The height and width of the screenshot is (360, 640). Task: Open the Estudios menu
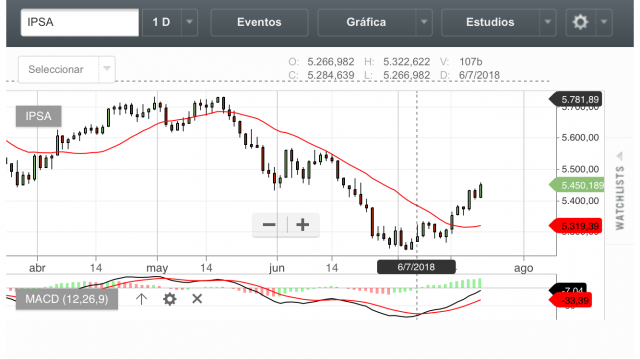coord(490,22)
